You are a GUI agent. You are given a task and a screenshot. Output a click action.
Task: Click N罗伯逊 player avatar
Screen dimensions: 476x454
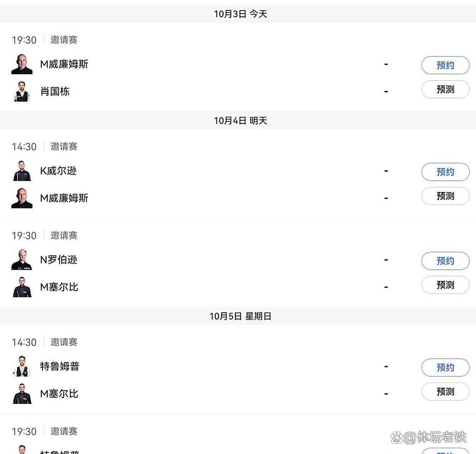pos(22,260)
